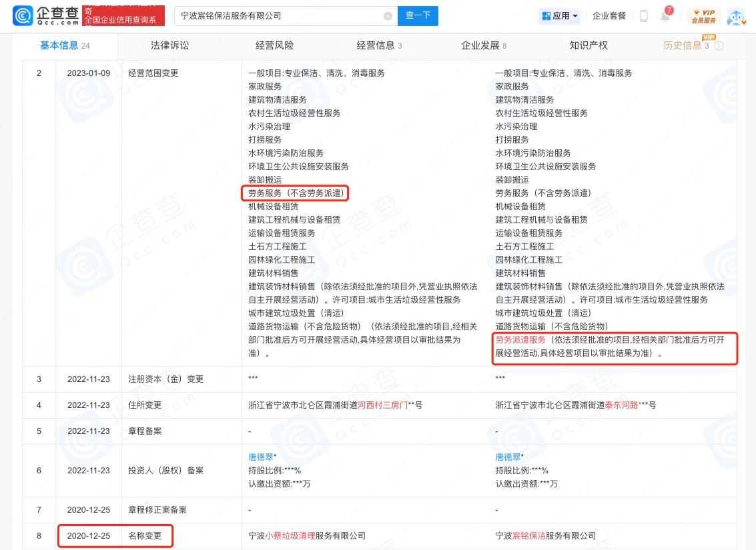Screen dimensions: 756x550
Task: Select the 住所变更 row date 2022-11-23
Action: (x=89, y=405)
